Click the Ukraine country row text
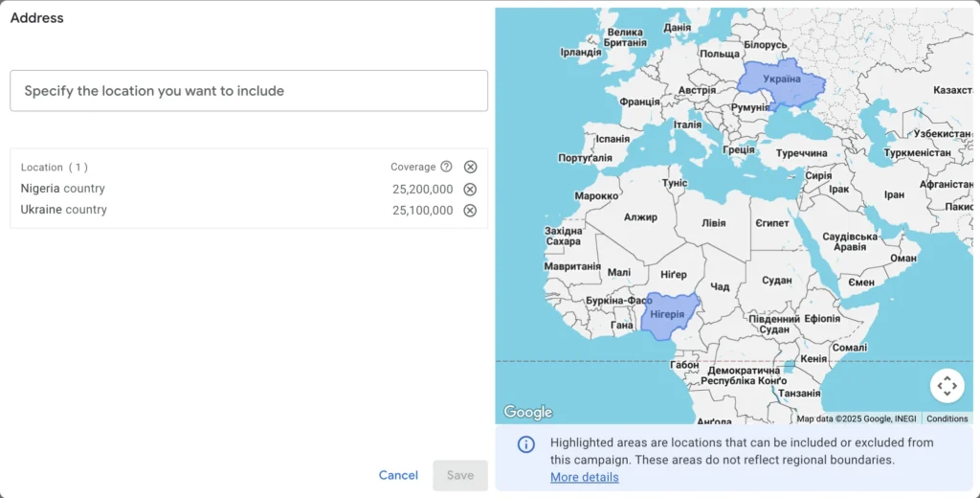The width and height of the screenshot is (980, 498). 64,210
